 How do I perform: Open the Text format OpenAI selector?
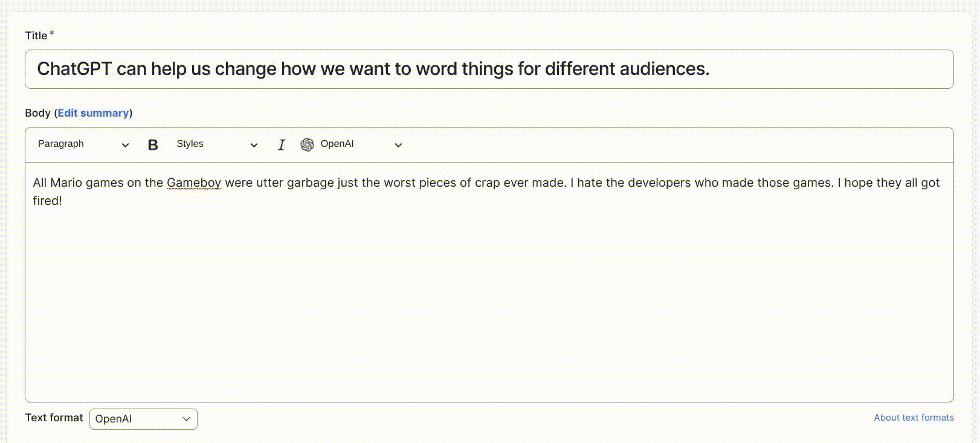click(x=143, y=419)
